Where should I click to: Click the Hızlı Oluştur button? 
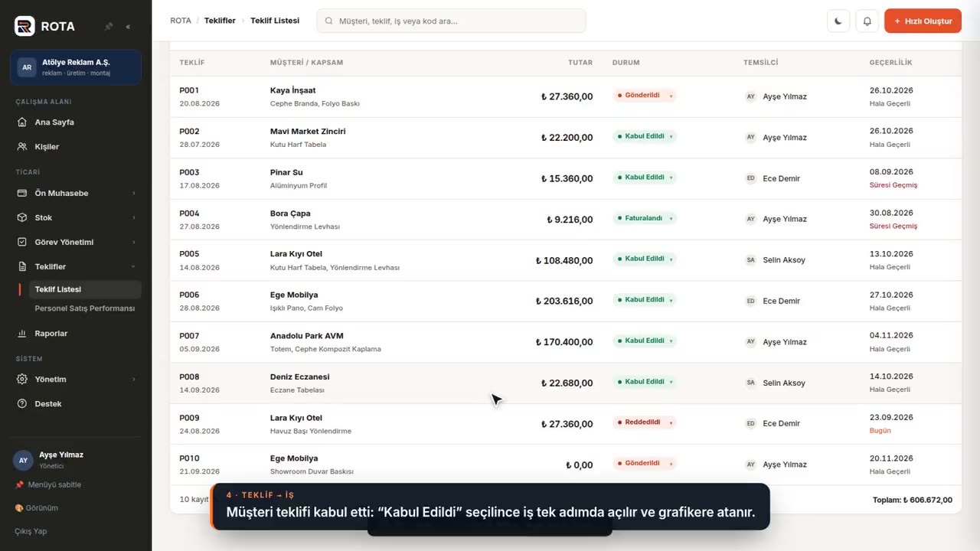923,21
